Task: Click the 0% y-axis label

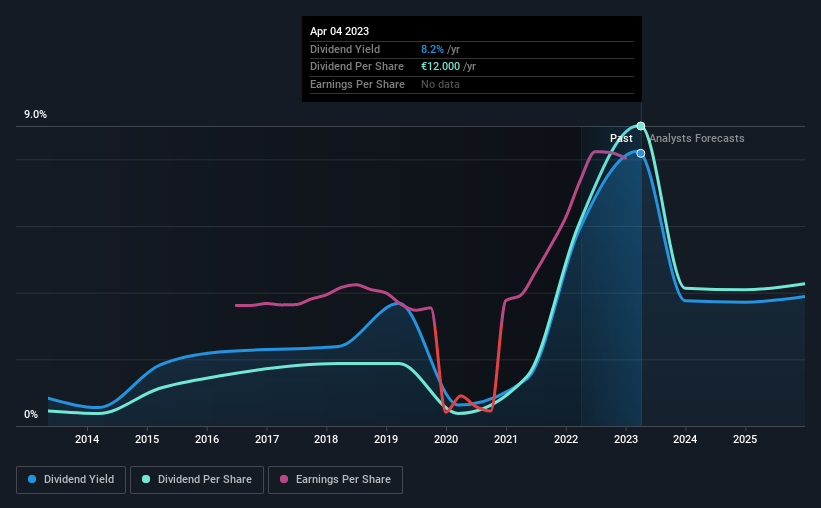Action: [x=31, y=414]
